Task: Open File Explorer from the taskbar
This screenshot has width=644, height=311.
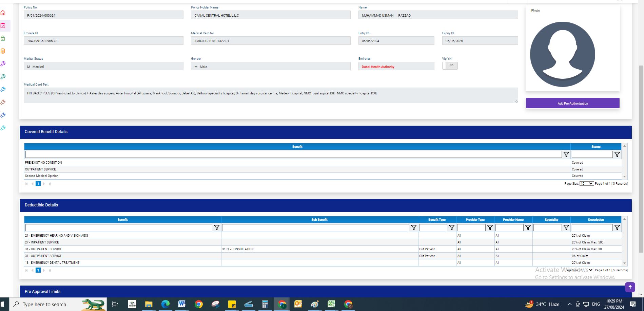Action: pyautogui.click(x=149, y=304)
